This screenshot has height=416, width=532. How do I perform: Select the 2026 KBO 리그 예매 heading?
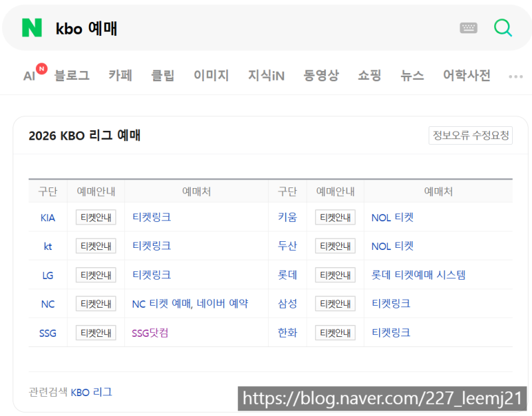tap(84, 136)
